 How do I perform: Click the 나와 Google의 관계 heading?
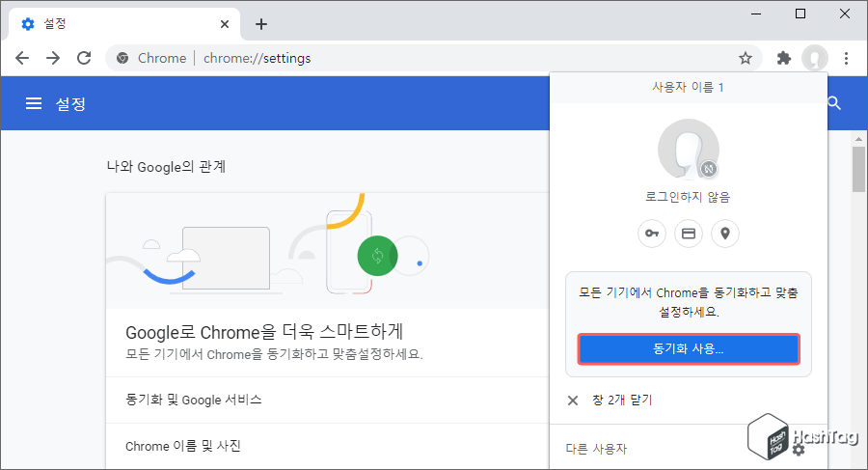pos(166,167)
